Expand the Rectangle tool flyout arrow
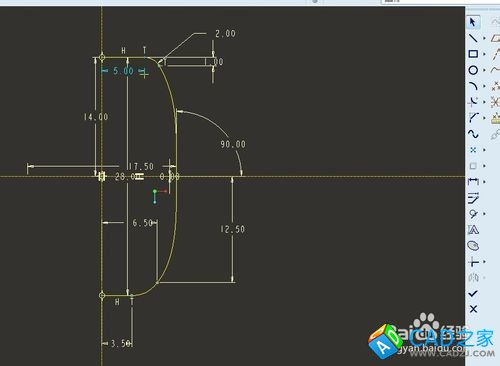The height and width of the screenshot is (366, 500). [x=484, y=54]
